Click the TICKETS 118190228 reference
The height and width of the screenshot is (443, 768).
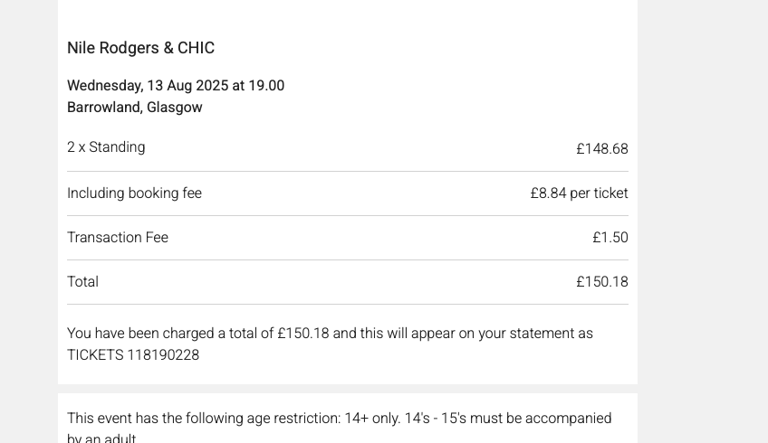[x=133, y=355]
